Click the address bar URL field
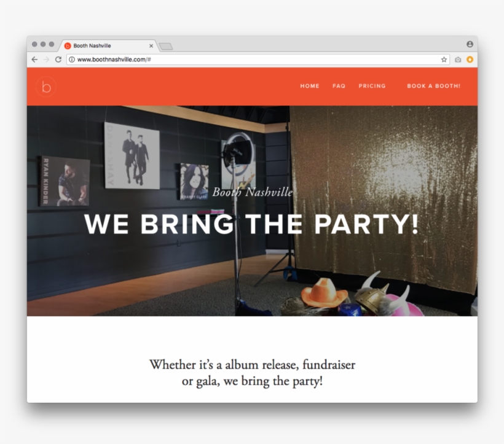504x444 pixels. [x=258, y=60]
